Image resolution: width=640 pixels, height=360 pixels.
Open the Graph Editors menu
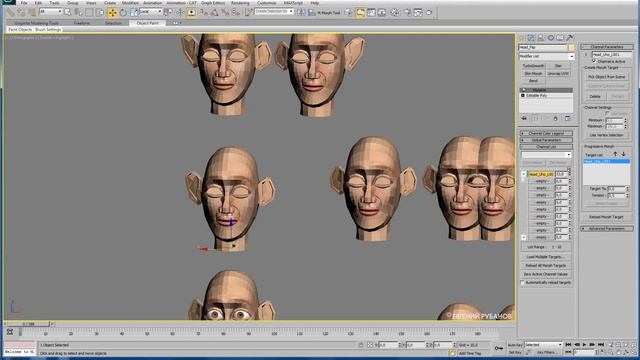click(x=213, y=3)
